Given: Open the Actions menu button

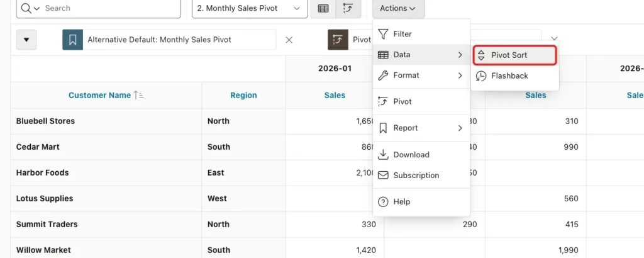Looking at the screenshot, I should click(x=397, y=8).
